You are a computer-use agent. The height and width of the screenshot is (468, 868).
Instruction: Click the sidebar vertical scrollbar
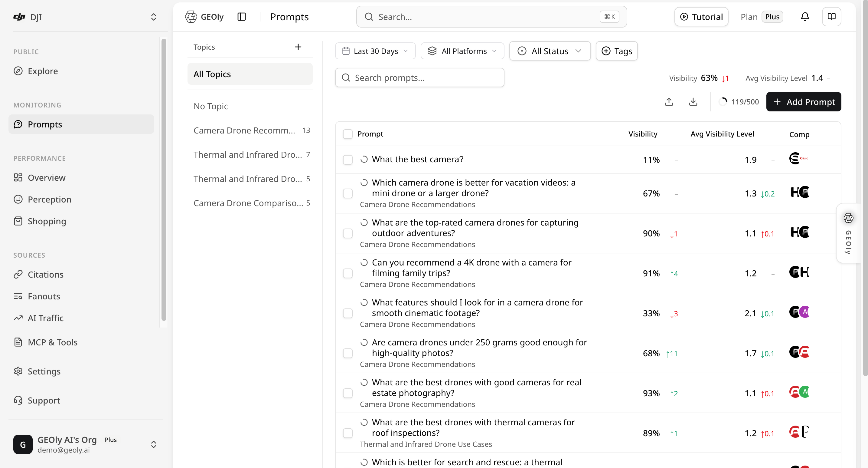[x=164, y=180]
